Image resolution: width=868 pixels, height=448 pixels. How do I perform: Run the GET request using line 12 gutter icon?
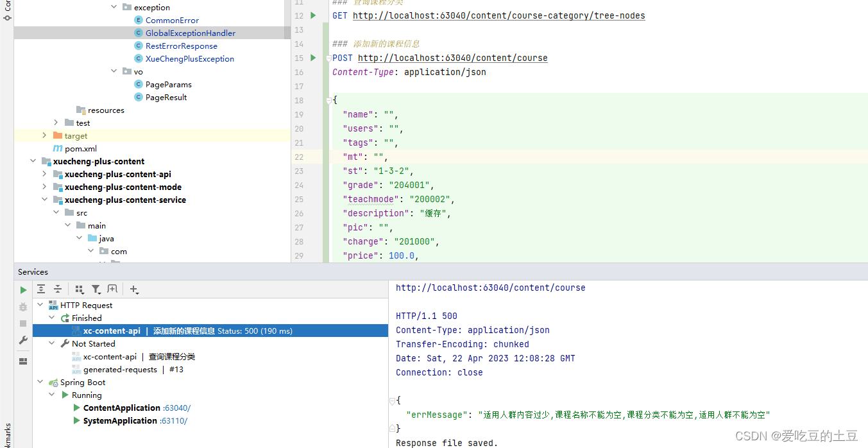pyautogui.click(x=313, y=15)
